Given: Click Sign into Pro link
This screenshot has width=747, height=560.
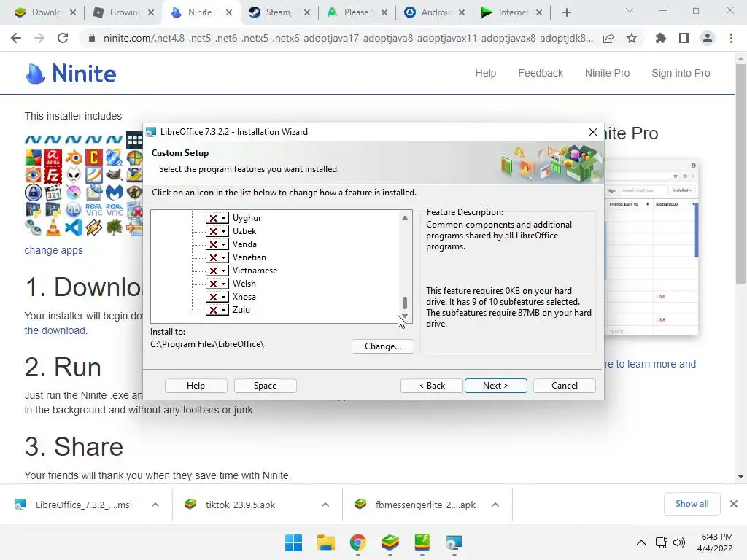Looking at the screenshot, I should coord(681,74).
